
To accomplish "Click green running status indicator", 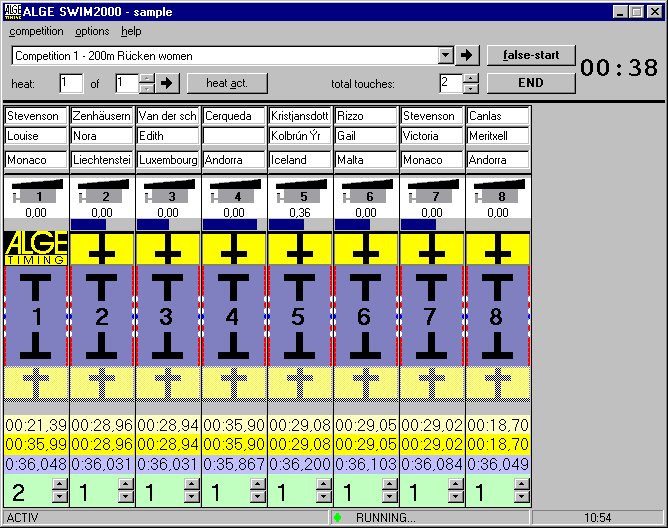I will (x=338, y=518).
